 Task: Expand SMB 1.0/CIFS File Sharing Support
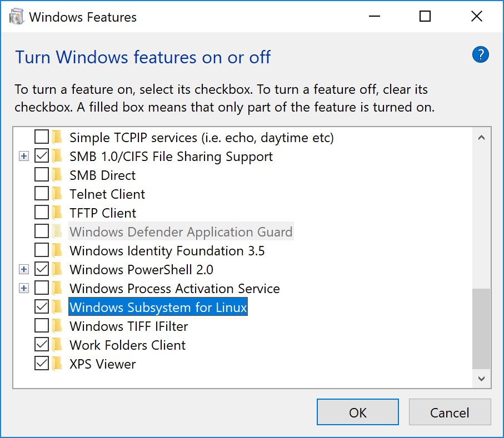[x=24, y=157]
